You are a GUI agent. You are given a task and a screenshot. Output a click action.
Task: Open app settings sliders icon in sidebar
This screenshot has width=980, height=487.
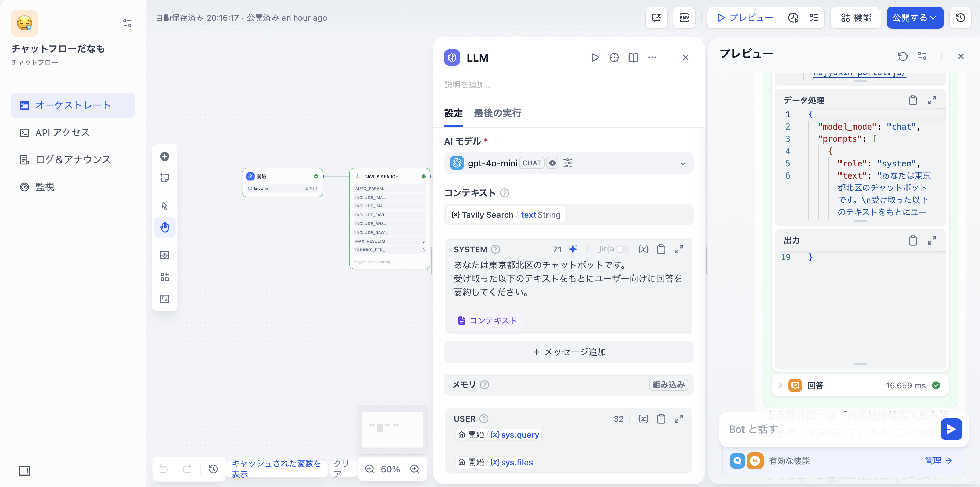(x=127, y=23)
